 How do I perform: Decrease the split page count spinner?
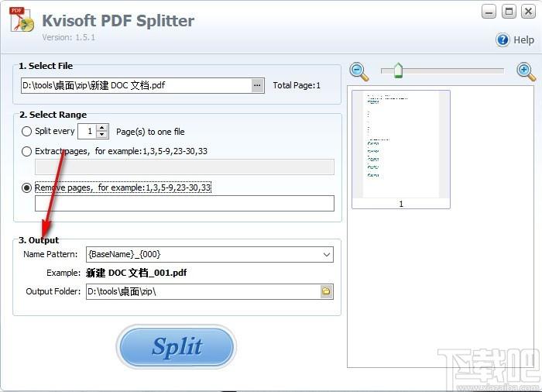pyautogui.click(x=101, y=135)
